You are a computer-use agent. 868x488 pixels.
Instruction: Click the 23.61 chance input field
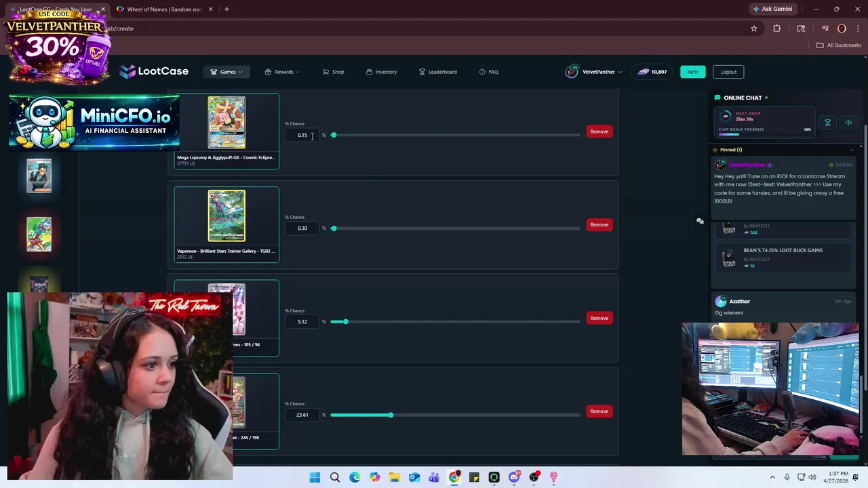[302, 415]
